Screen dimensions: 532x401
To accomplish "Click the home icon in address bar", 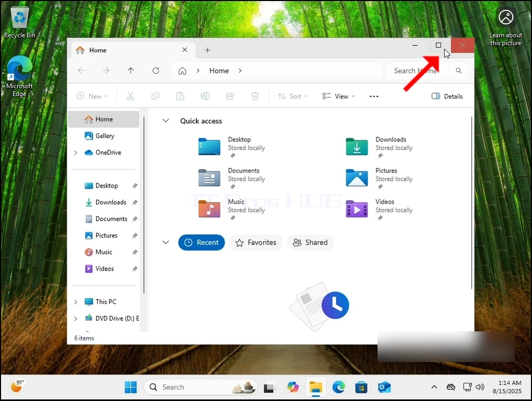I will tap(182, 71).
